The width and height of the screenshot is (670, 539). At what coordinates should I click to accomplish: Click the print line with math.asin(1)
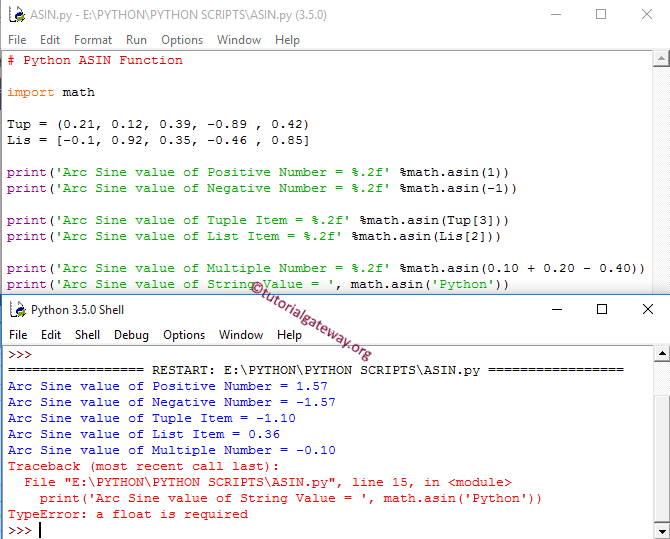pos(258,172)
